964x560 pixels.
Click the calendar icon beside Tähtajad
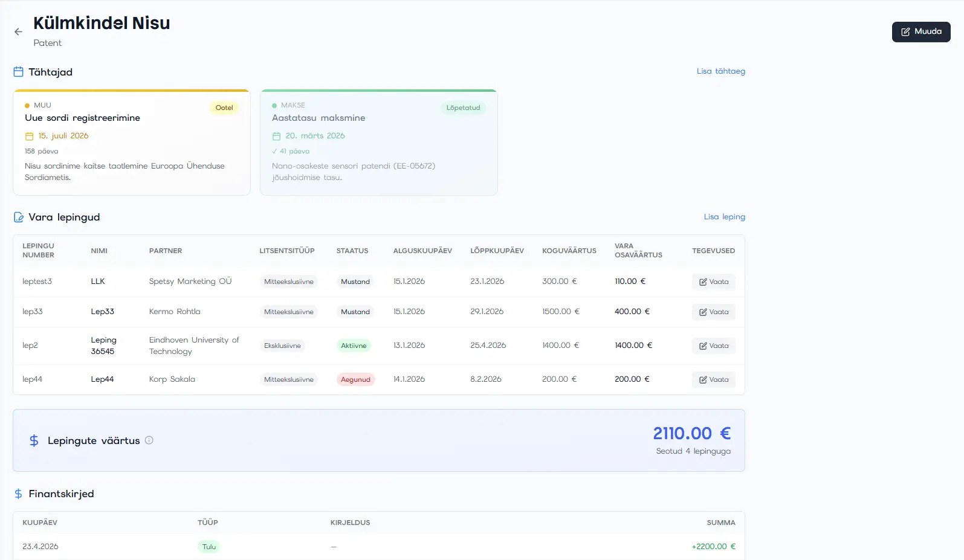tap(18, 72)
